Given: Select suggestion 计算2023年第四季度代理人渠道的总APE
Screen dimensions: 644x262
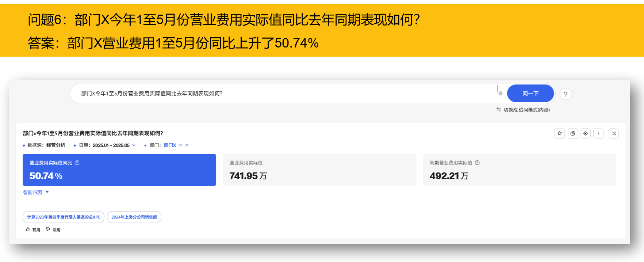Looking at the screenshot, I should click(x=64, y=217).
